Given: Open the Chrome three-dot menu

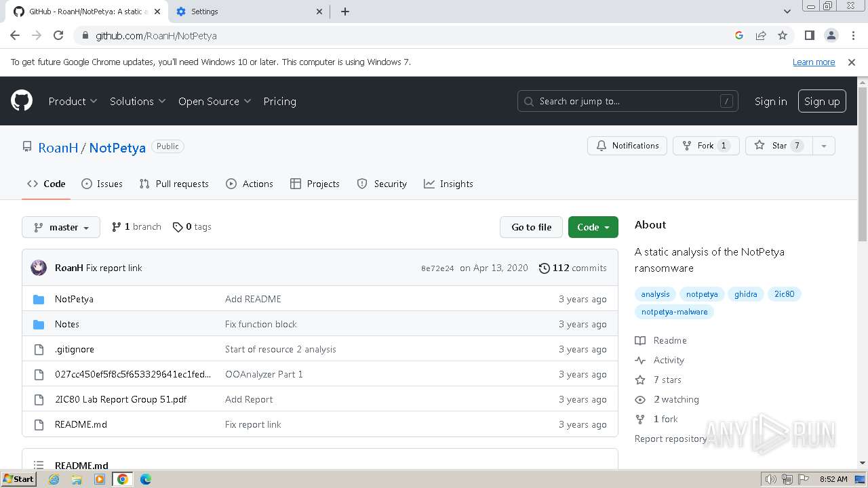Looking at the screenshot, I should coord(852,35).
